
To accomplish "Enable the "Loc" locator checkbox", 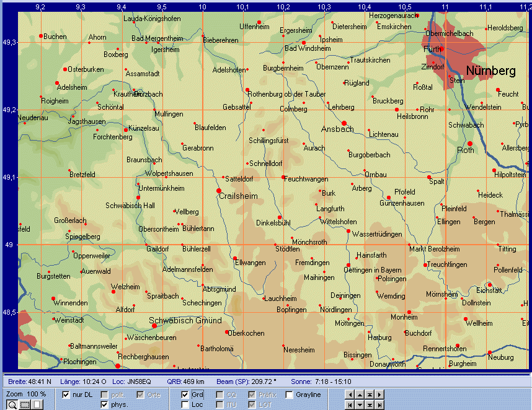I will (x=185, y=404).
